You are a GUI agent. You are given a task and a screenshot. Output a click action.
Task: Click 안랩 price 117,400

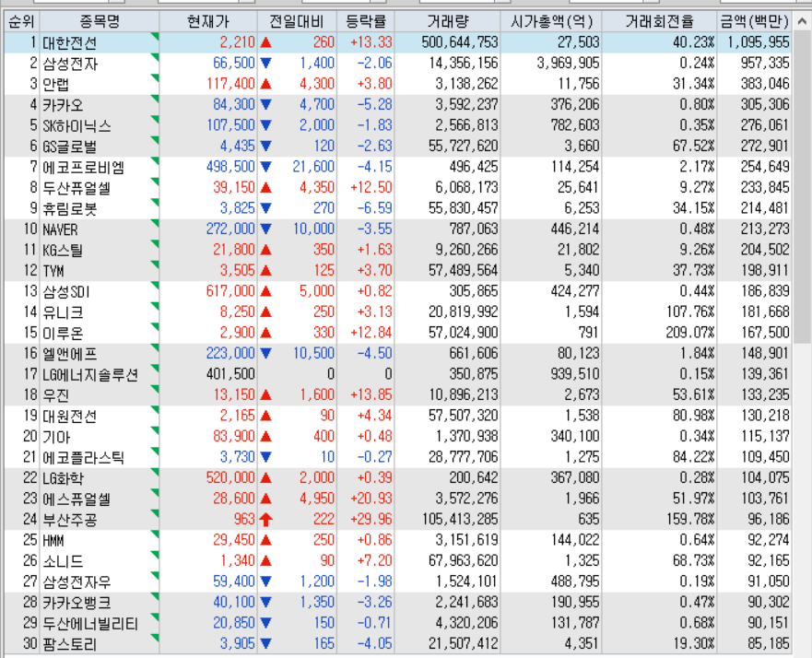pos(230,84)
